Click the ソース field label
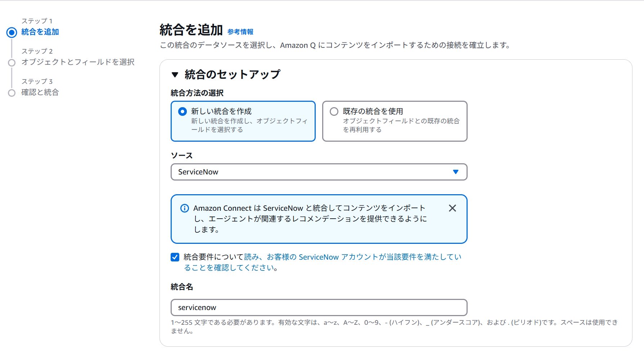644x351 pixels. pos(182,156)
